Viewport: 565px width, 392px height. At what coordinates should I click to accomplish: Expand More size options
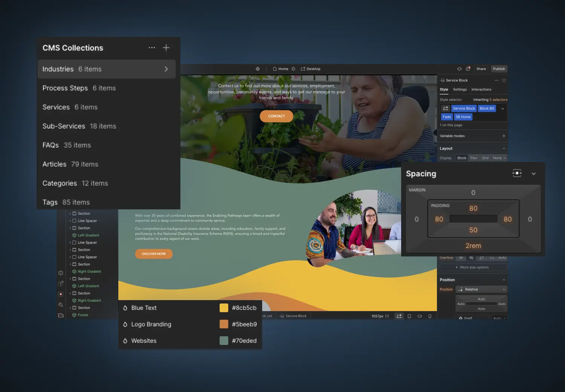(x=473, y=267)
